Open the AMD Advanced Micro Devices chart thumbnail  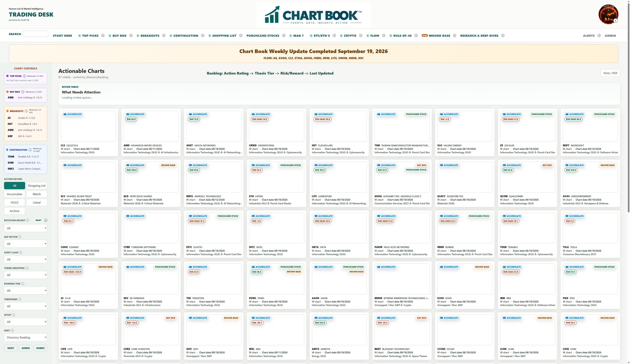151,126
